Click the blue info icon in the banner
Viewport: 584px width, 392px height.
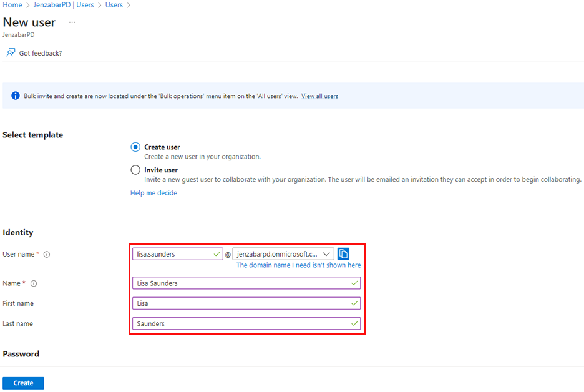coord(15,96)
